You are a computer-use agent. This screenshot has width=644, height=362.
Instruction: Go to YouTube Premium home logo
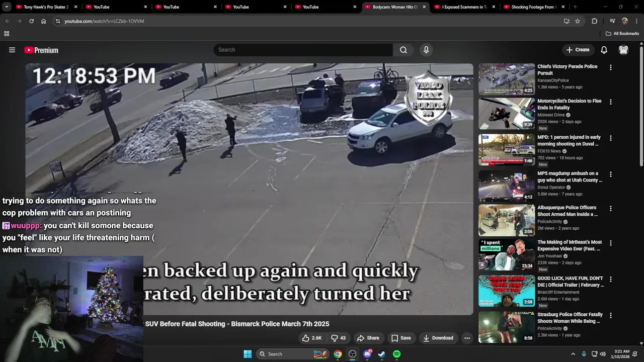(x=41, y=50)
